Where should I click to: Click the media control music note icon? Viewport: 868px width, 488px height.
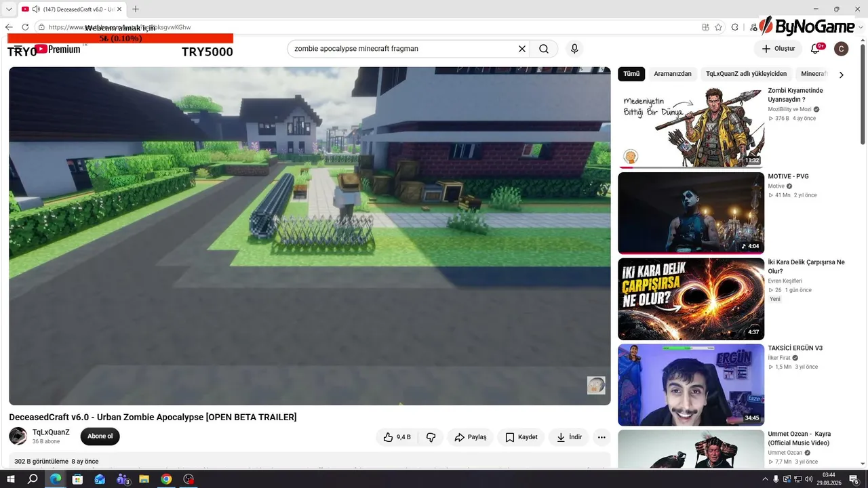point(753,27)
